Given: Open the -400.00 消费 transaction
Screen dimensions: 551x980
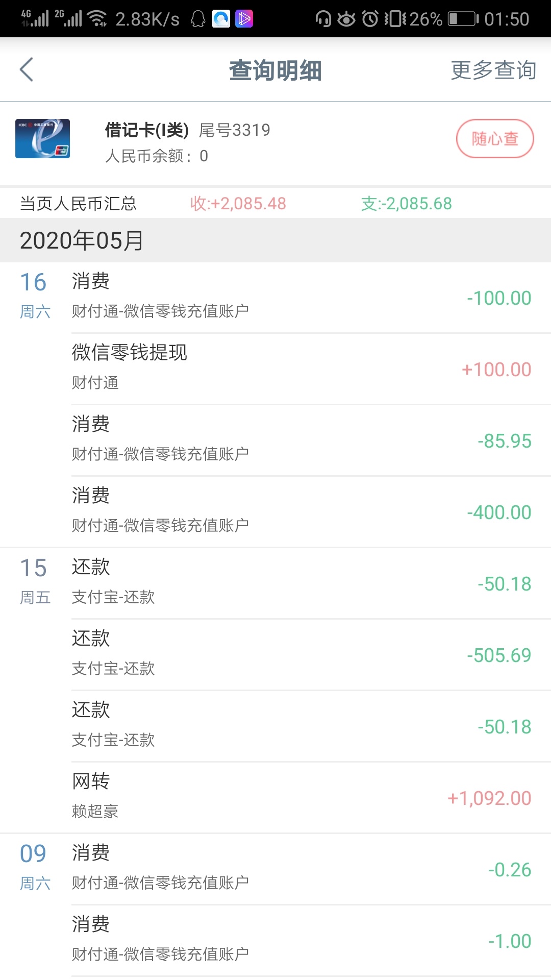Looking at the screenshot, I should [x=311, y=512].
